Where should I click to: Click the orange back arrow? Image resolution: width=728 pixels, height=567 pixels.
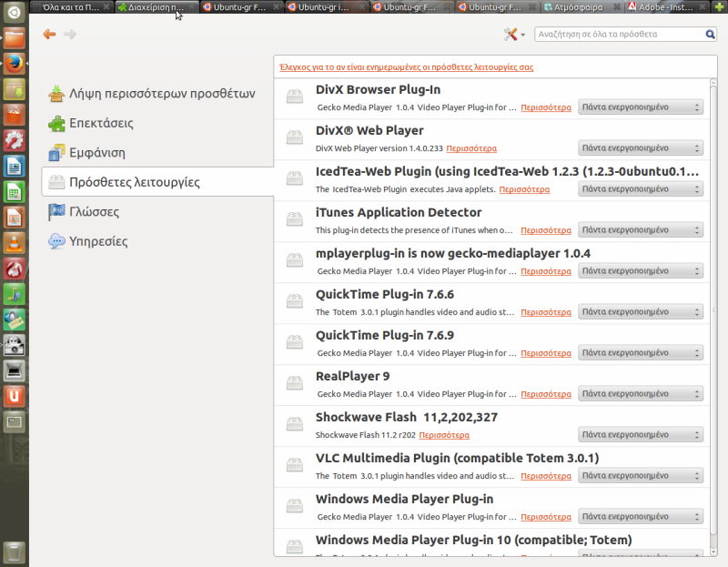click(49, 34)
